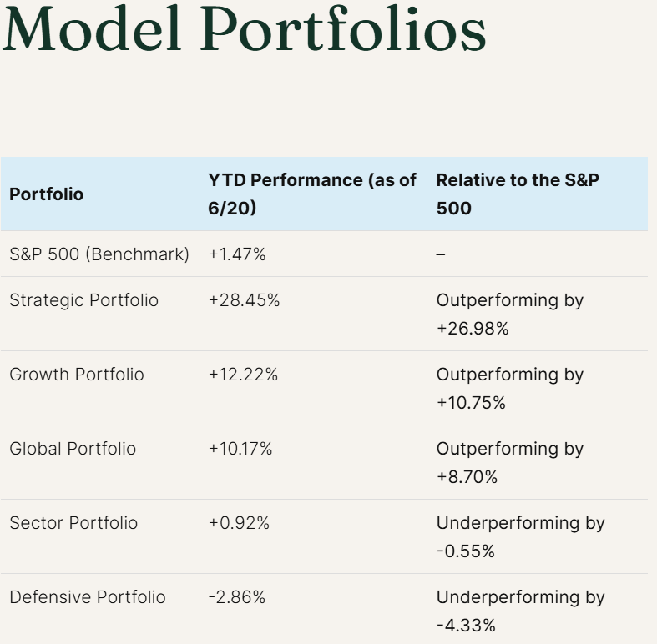Image resolution: width=657 pixels, height=644 pixels.
Task: Click the Outperforming by +8.70% cell
Action: pos(509,462)
